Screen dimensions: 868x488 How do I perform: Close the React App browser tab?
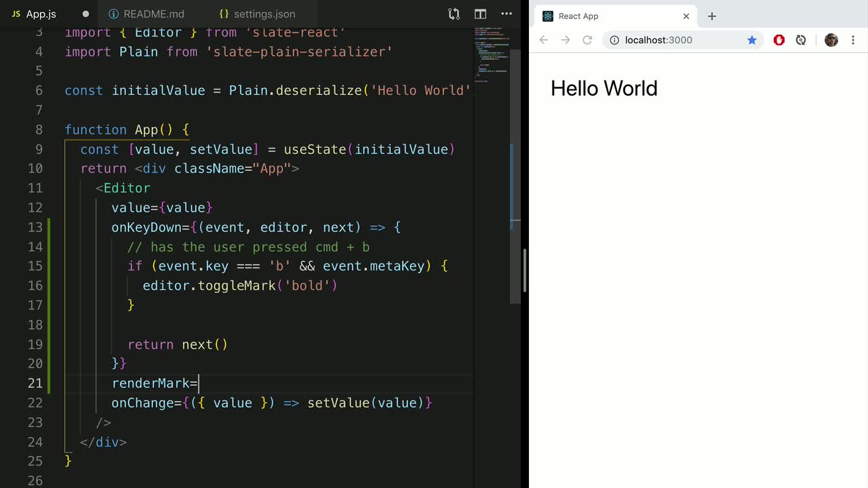coord(686,16)
